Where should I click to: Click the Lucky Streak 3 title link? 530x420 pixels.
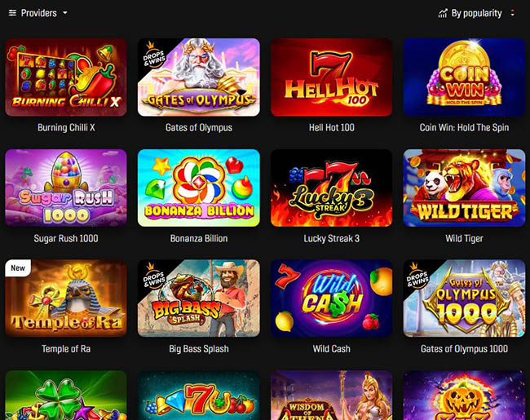pos(331,238)
